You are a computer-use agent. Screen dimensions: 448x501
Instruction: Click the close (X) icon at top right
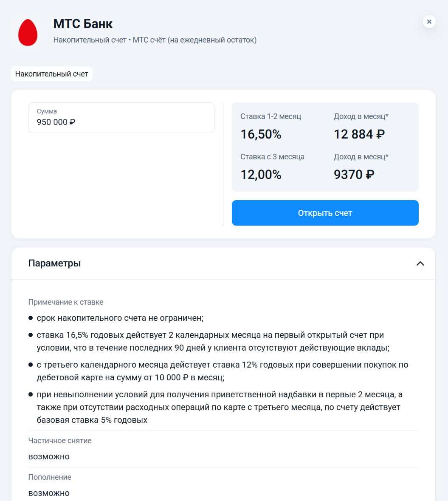tap(429, 22)
